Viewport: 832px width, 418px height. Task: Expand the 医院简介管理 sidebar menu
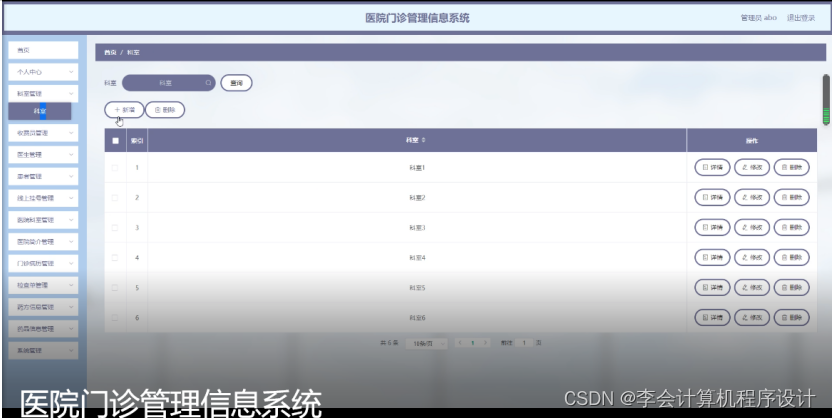click(43, 241)
